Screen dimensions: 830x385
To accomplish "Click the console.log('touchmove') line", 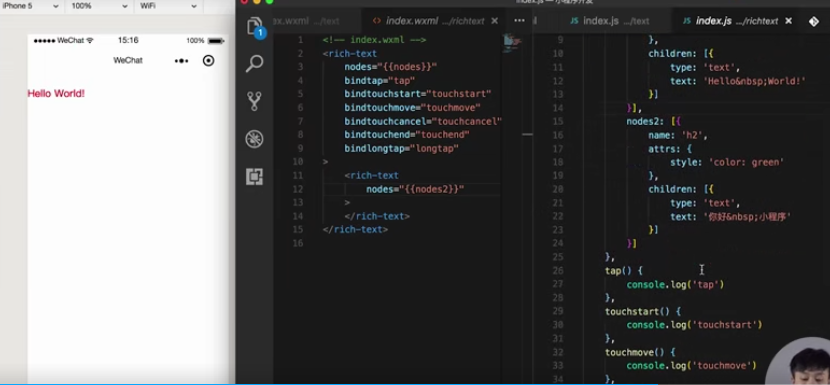I will click(x=691, y=365).
